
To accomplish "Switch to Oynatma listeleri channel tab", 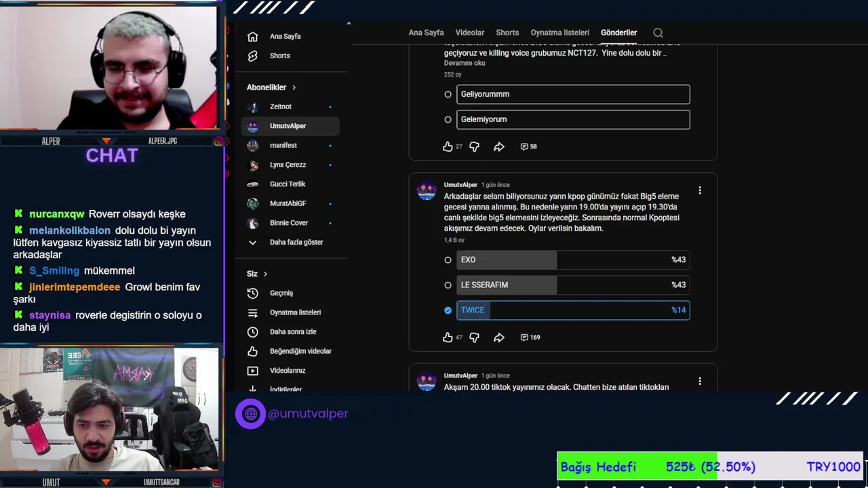I will (560, 33).
